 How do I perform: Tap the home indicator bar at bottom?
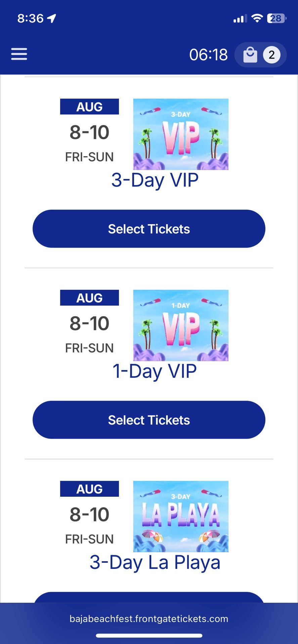click(x=149, y=636)
